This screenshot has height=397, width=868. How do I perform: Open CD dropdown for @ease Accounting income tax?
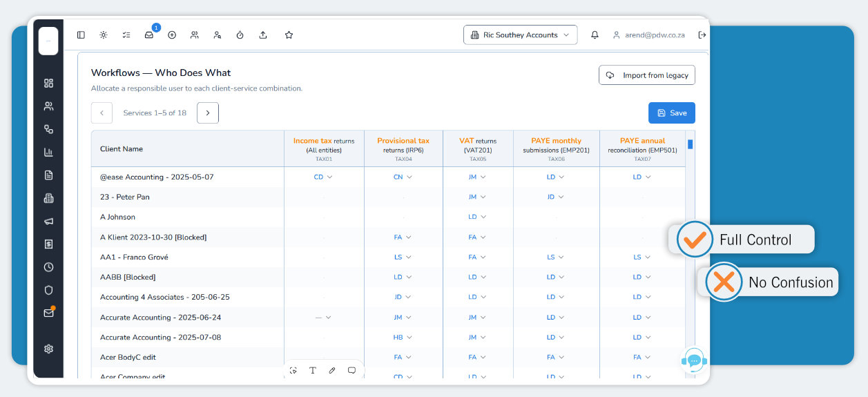[323, 177]
